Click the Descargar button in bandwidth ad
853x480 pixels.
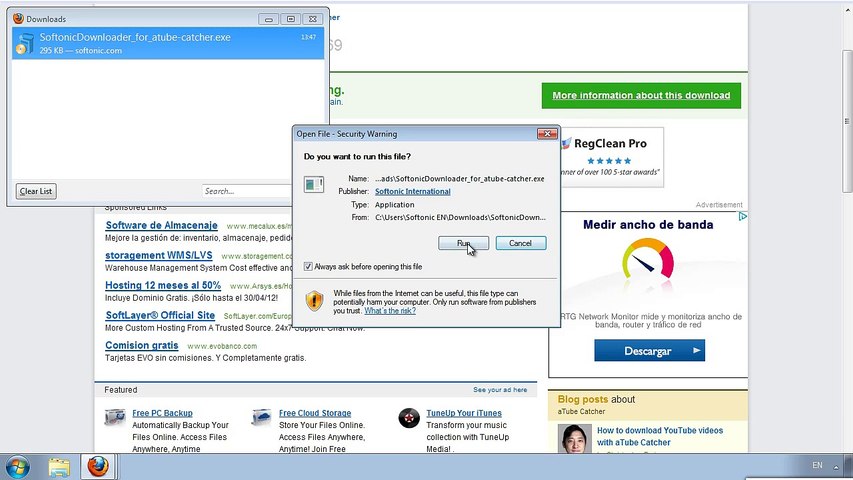tap(650, 350)
